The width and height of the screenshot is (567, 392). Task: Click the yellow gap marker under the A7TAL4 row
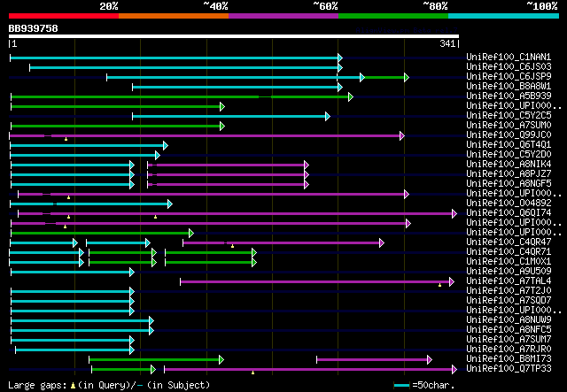pyautogui.click(x=439, y=285)
